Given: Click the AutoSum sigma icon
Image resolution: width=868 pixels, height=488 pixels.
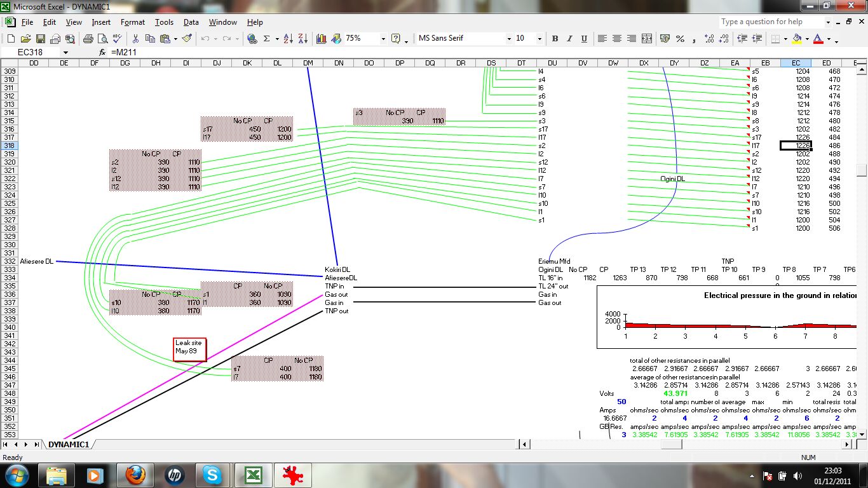Looking at the screenshot, I should pyautogui.click(x=266, y=39).
